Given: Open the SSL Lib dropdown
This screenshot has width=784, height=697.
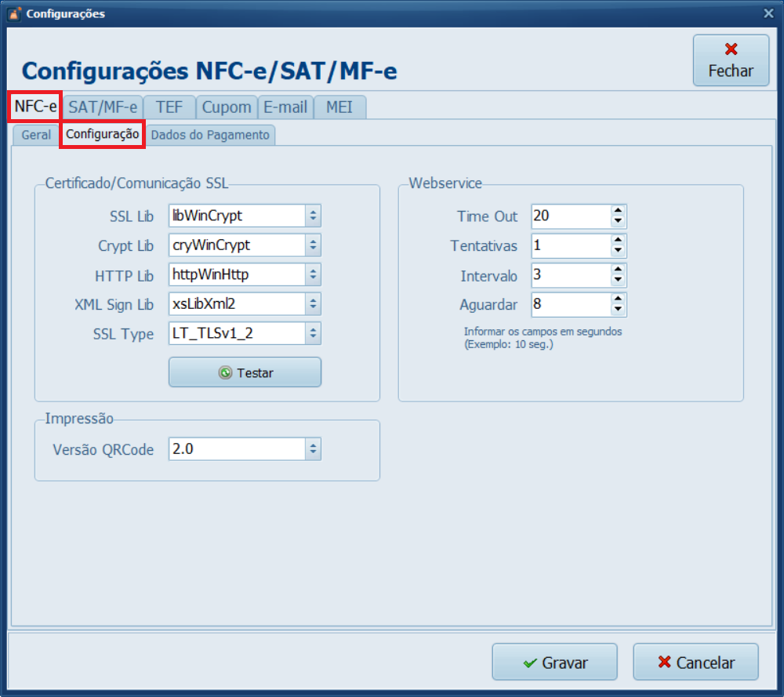Looking at the screenshot, I should point(313,216).
